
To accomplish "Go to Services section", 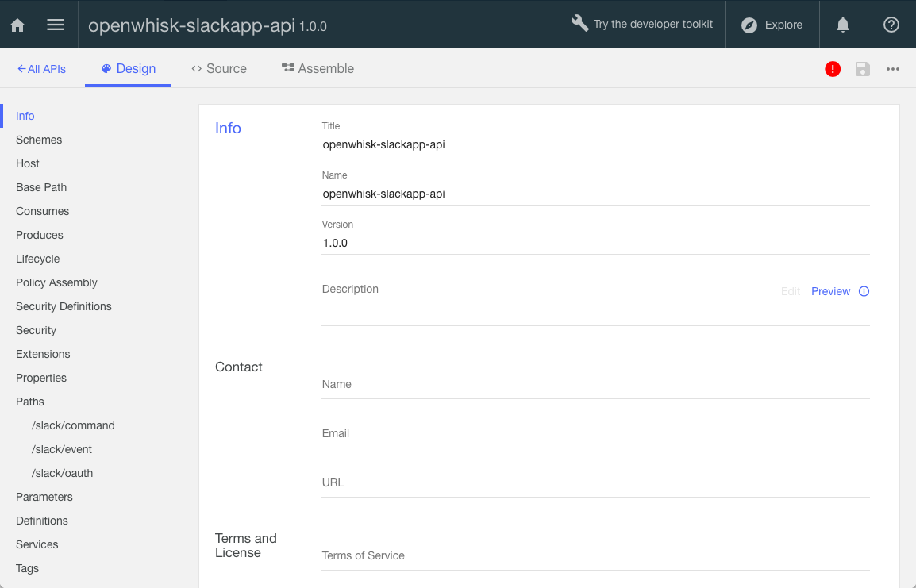I will pyautogui.click(x=37, y=545).
